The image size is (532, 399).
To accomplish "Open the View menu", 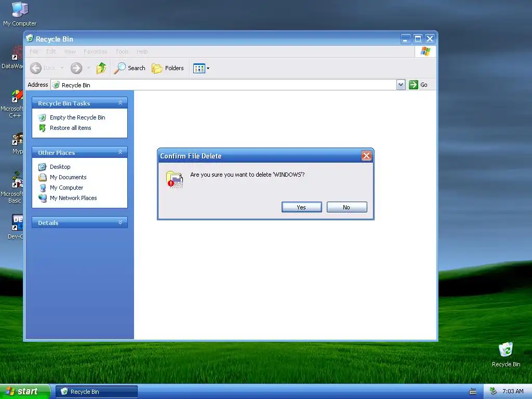I will pos(70,51).
